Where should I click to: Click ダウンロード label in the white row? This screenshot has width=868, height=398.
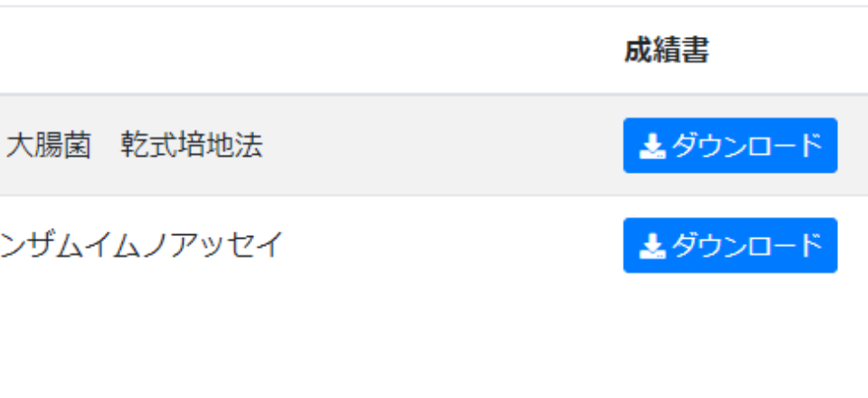[748, 246]
